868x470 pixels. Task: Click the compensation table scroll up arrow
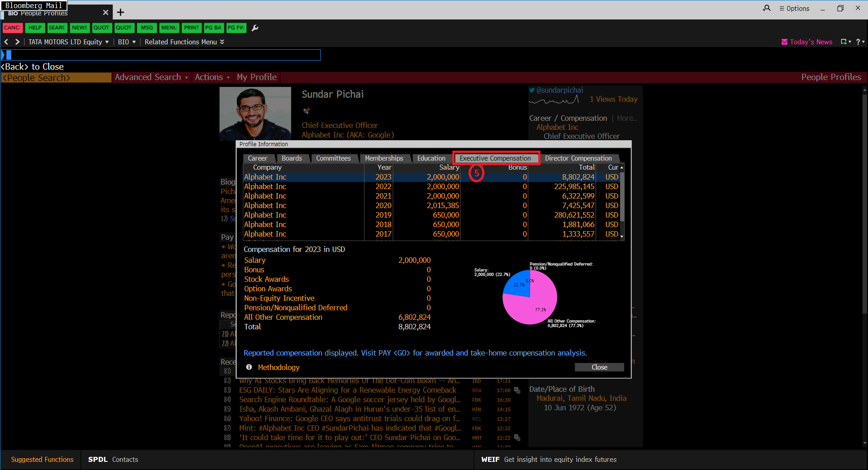pos(622,167)
